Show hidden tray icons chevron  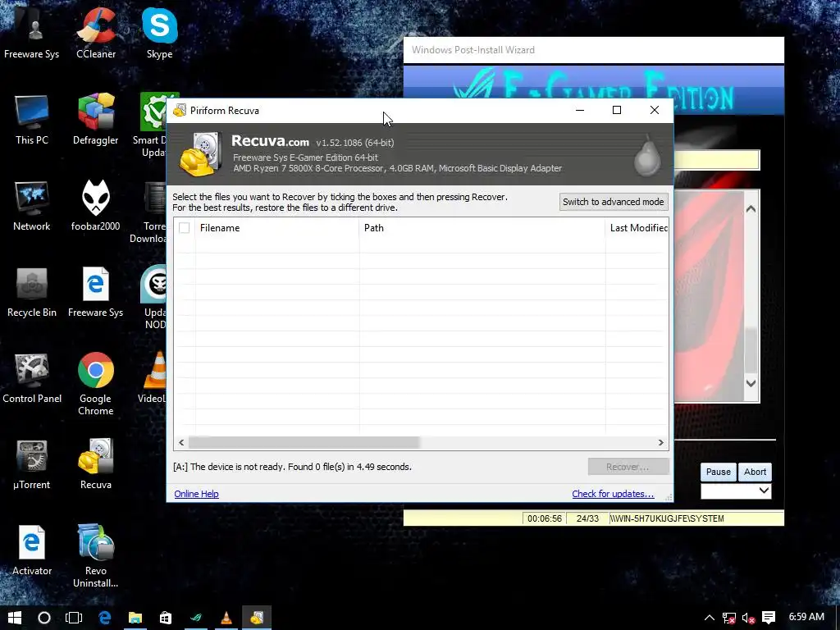[710, 618]
